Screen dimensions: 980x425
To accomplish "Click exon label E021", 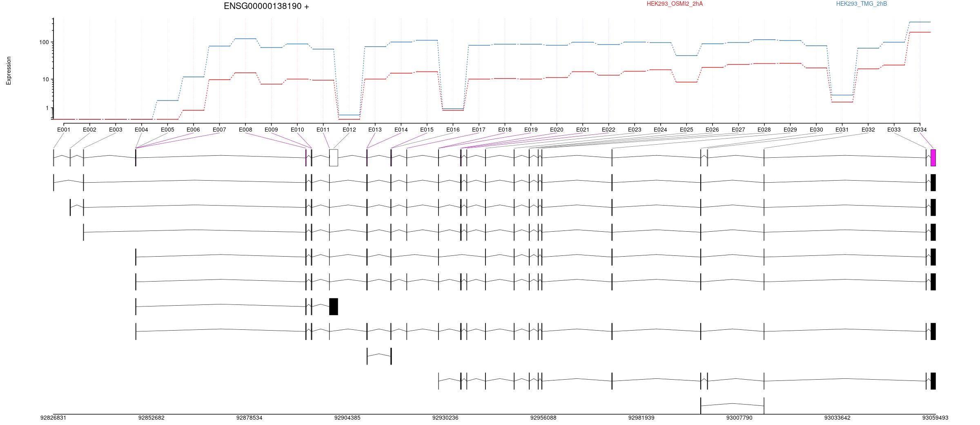I will click(583, 130).
